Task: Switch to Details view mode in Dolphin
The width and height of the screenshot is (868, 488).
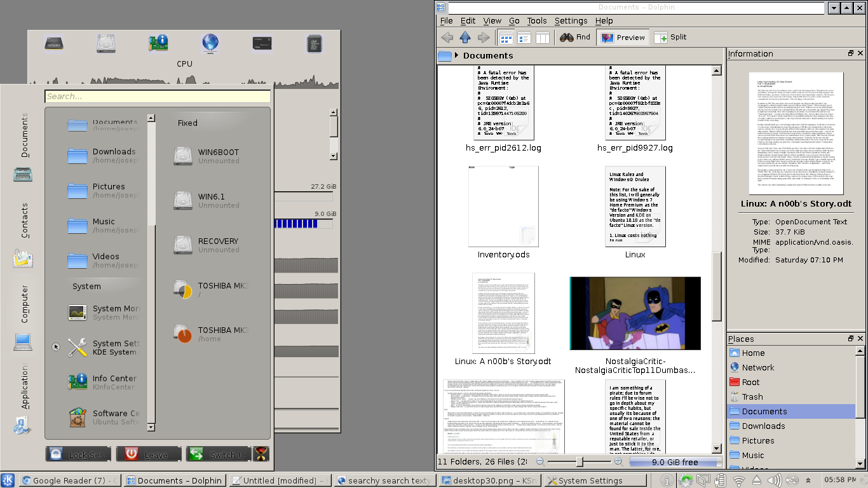Action: click(x=524, y=37)
